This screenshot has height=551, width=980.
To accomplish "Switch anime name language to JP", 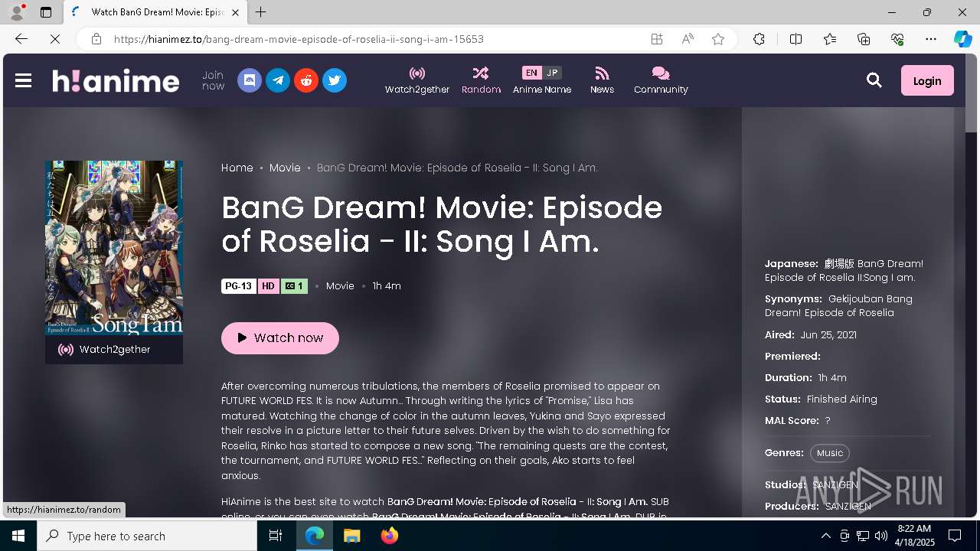I will coord(552,73).
